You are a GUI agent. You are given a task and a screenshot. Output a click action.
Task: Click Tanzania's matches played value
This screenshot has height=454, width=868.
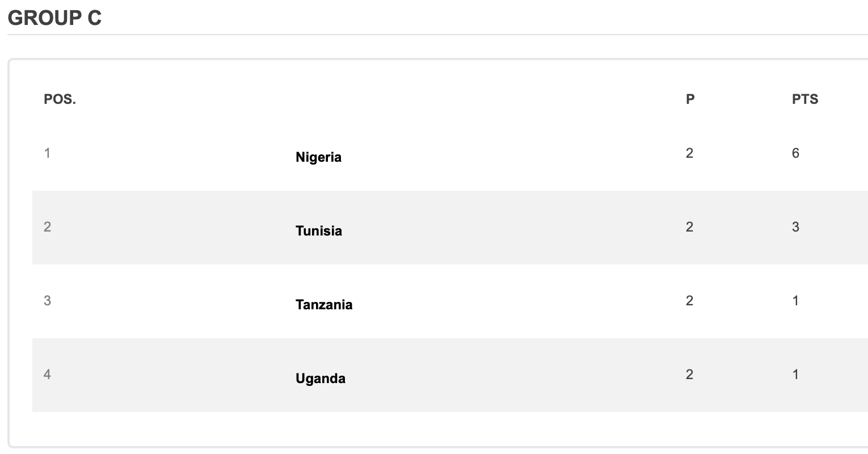point(689,301)
